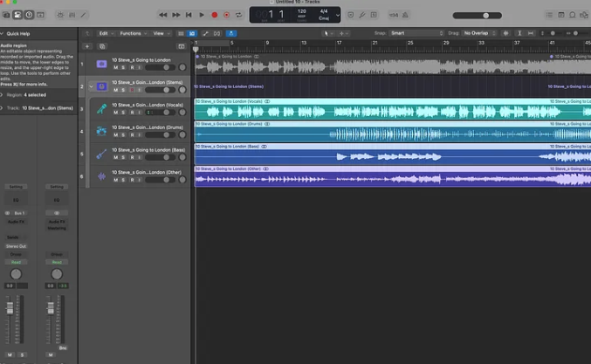This screenshot has width=591, height=364.
Task: Solo the Drums track
Action: pos(123,135)
